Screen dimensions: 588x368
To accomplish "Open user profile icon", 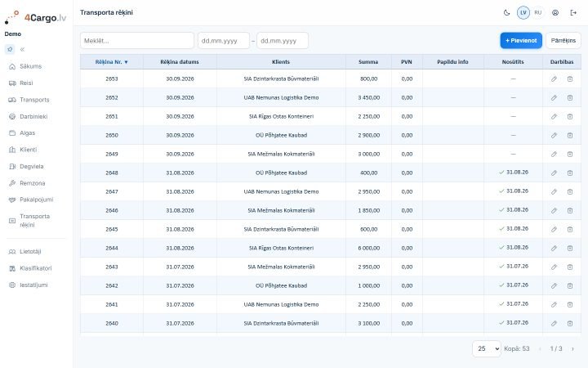I will click(x=555, y=13).
